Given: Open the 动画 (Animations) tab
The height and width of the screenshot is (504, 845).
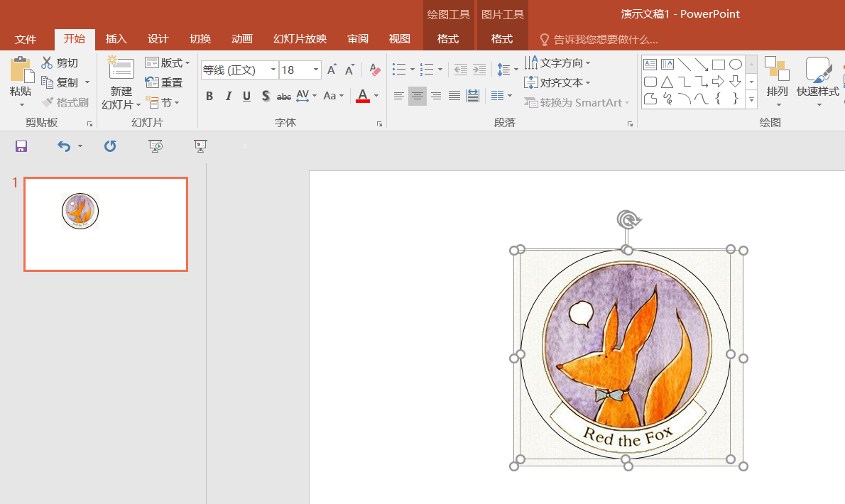Looking at the screenshot, I should pos(241,39).
